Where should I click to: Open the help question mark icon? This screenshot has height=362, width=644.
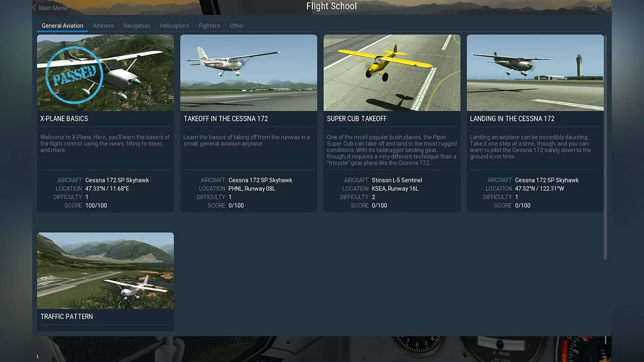[608, 8]
